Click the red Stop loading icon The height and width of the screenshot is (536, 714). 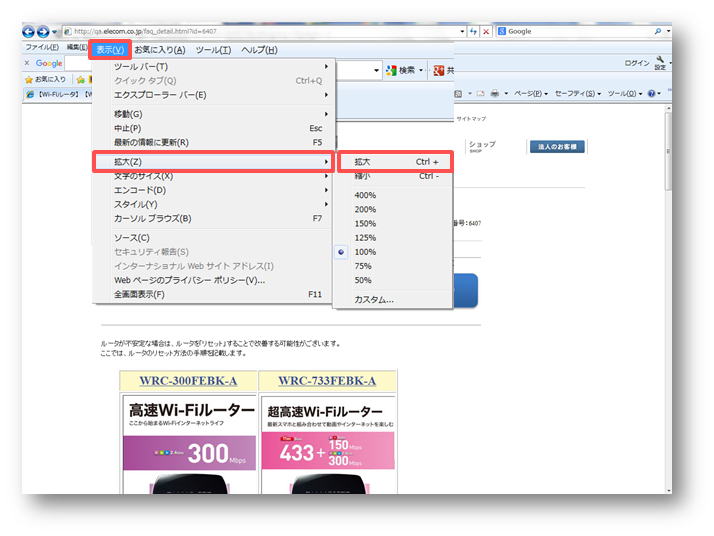(x=486, y=31)
